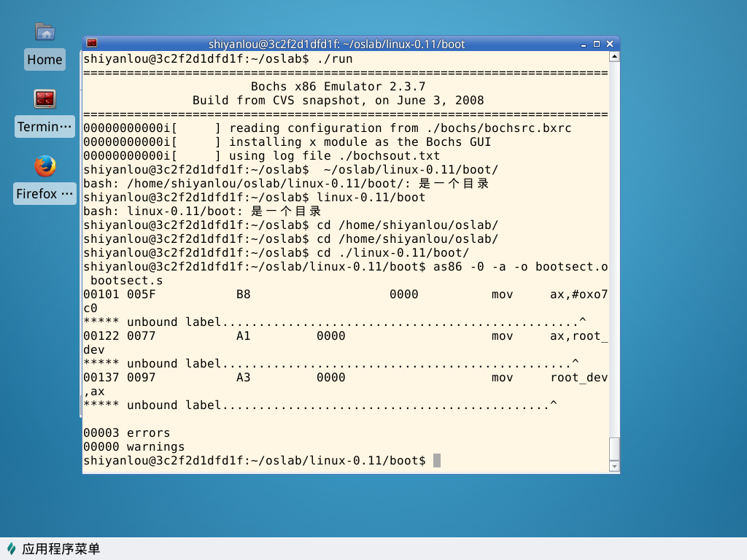The image size is (747, 560).
Task: Open the 应用程序菜单 applications menu
Action: [61, 549]
